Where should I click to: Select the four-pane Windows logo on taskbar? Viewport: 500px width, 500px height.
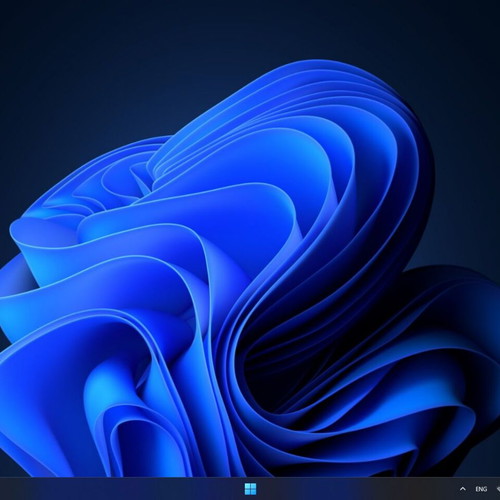click(250, 489)
